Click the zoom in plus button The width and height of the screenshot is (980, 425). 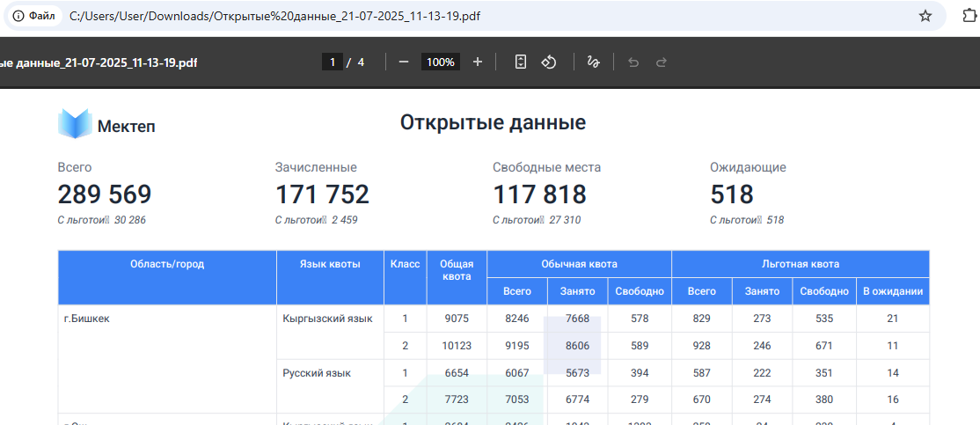point(478,62)
